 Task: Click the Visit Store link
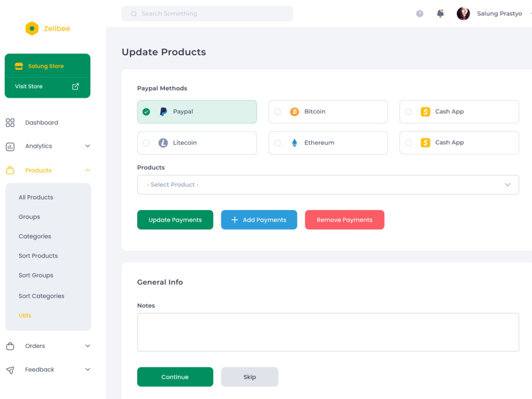29,87
